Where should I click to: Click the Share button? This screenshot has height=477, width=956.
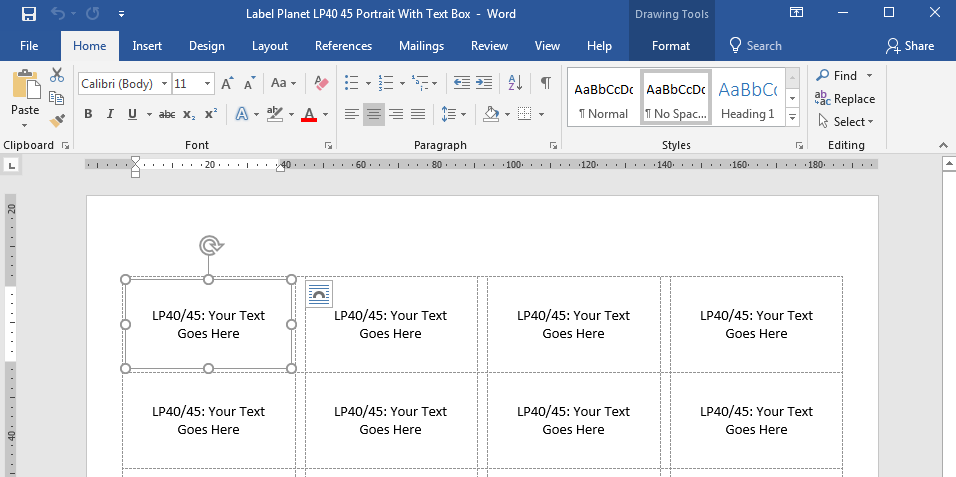(909, 46)
